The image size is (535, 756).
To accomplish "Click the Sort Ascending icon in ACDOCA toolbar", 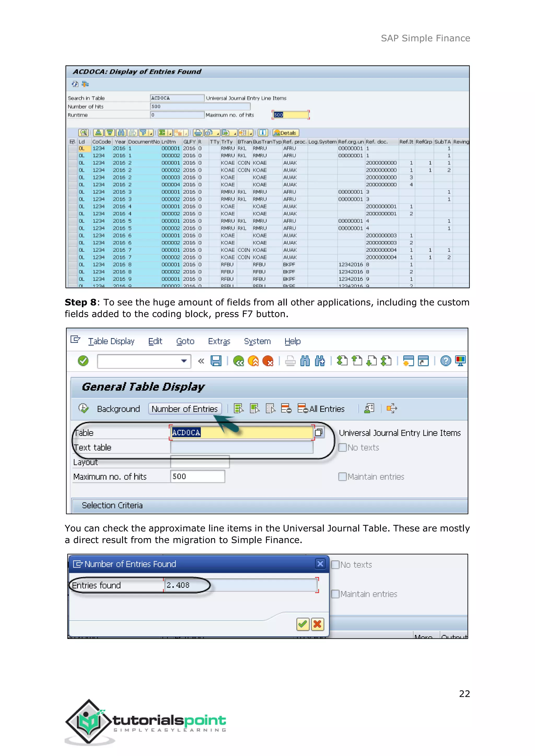I will click(x=98, y=133).
